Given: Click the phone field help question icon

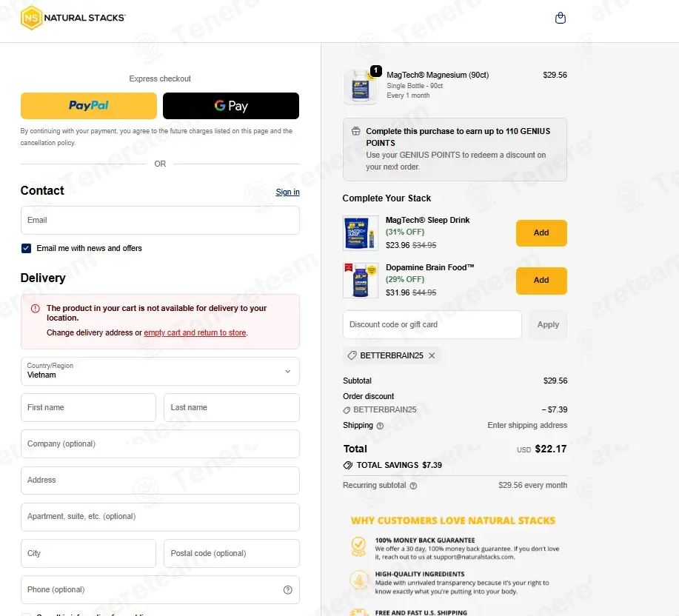Looking at the screenshot, I should point(288,589).
